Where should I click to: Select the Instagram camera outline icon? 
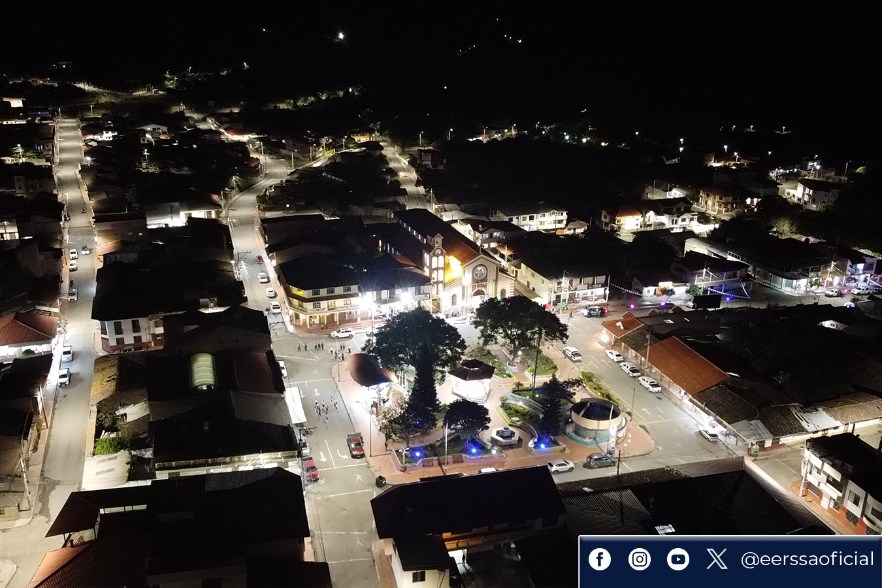click(x=639, y=559)
